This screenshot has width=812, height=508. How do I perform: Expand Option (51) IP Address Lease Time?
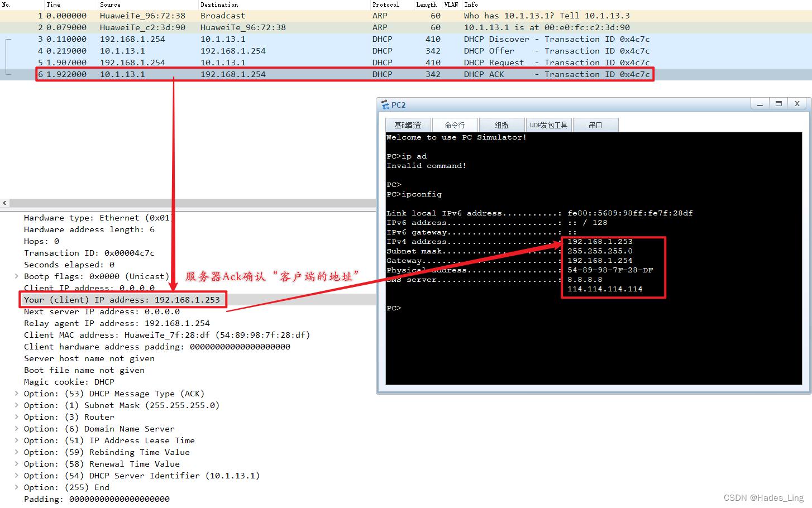click(x=17, y=440)
